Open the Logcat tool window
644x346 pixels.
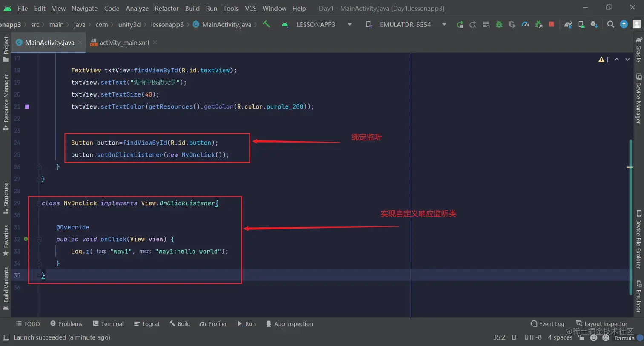(147, 324)
